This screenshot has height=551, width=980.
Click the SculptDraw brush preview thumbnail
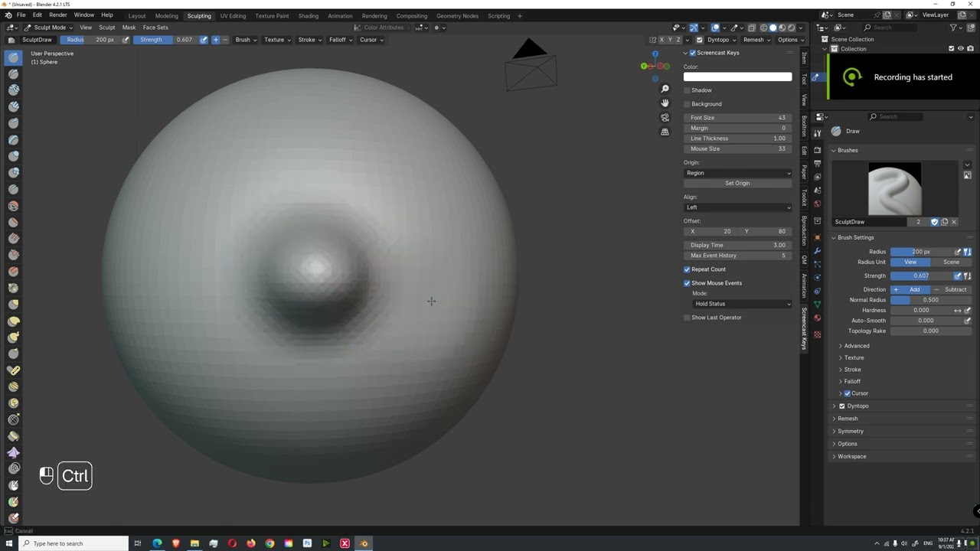coord(894,189)
